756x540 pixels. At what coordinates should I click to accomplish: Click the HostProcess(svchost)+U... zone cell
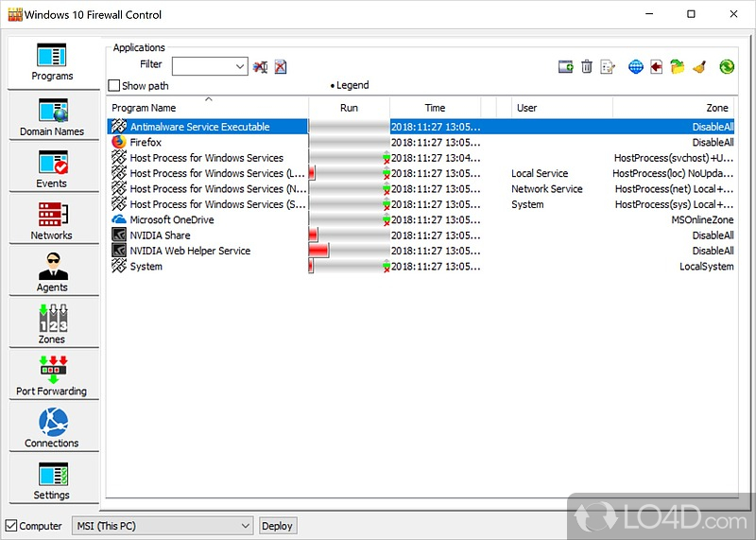pyautogui.click(x=674, y=158)
